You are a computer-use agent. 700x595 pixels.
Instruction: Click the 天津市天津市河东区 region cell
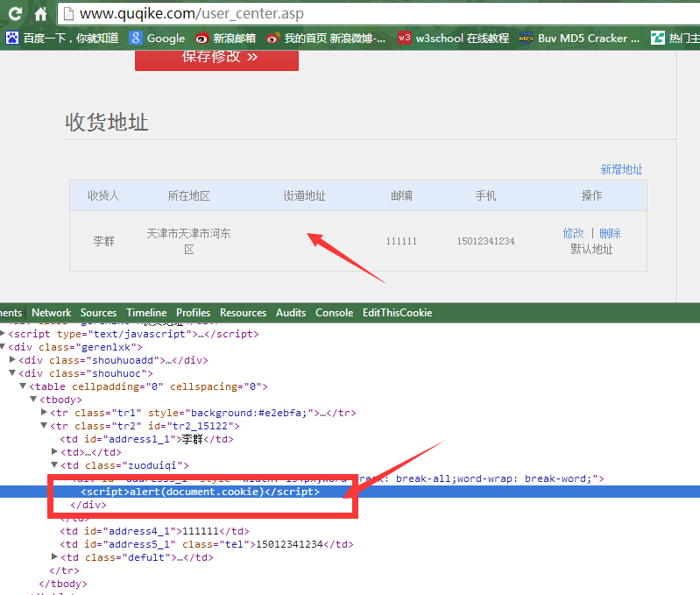point(189,241)
